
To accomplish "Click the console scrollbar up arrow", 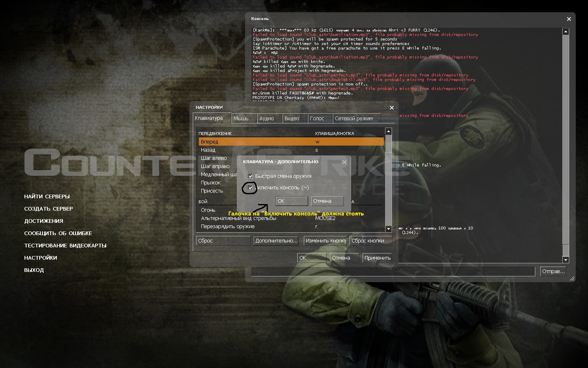I will tap(566, 31).
